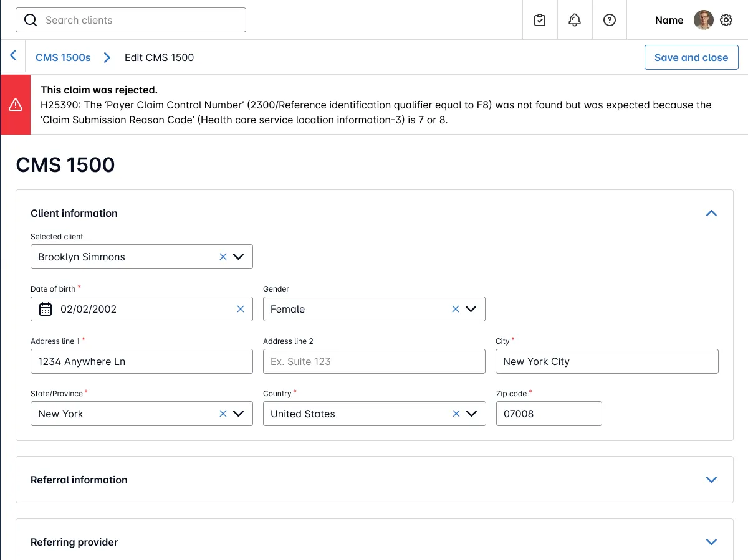Viewport: 748px width, 560px height.
Task: Click the City input field
Action: pos(607,361)
